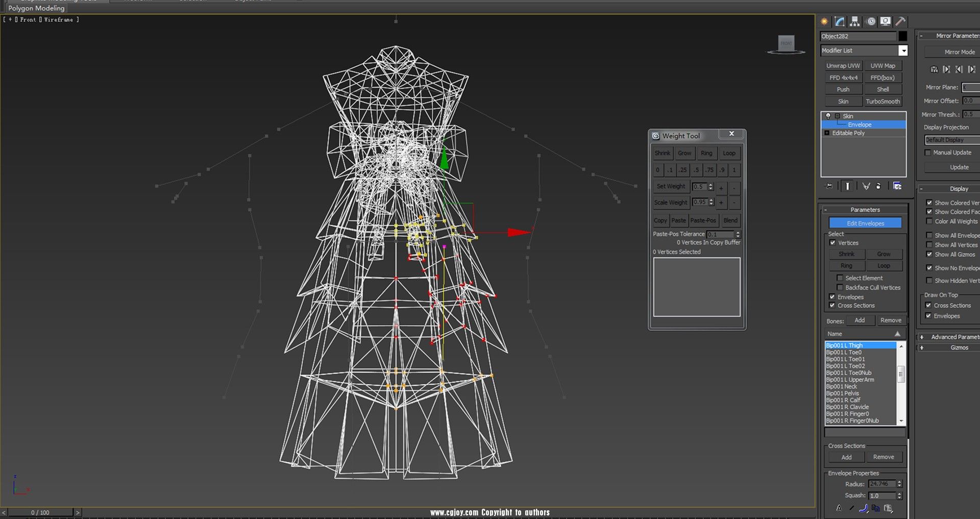Click Unwrap UVW modifier button

(x=843, y=66)
